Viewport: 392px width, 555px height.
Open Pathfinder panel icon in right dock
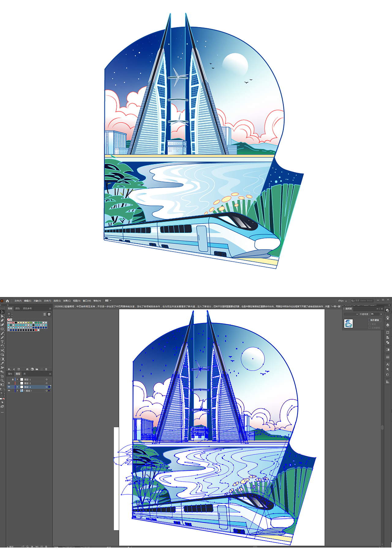(x=388, y=342)
